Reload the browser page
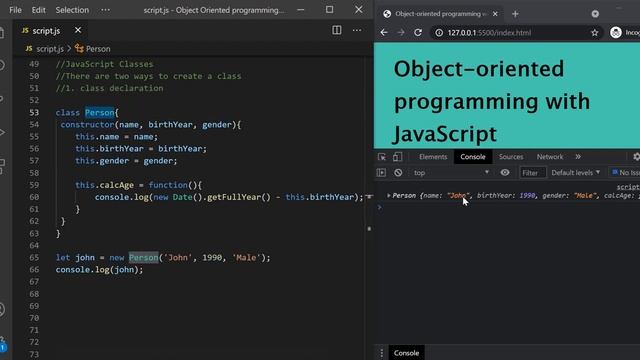 418,32
